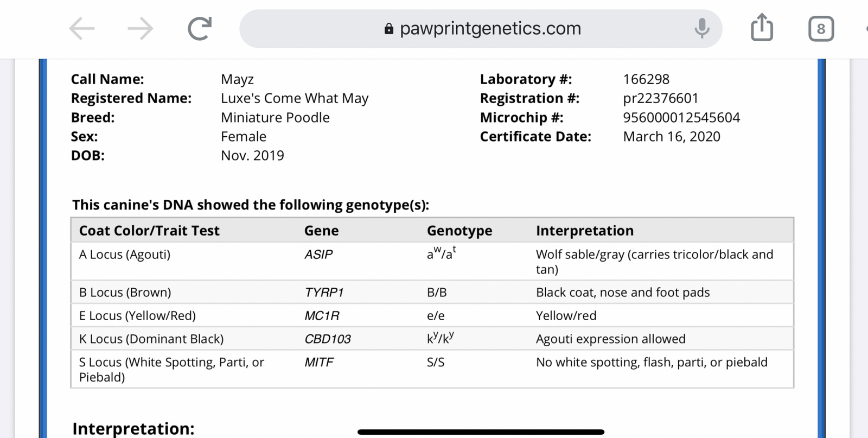The width and height of the screenshot is (868, 438).
Task: Tap the microchip number 956000012545604
Action: coord(681,118)
